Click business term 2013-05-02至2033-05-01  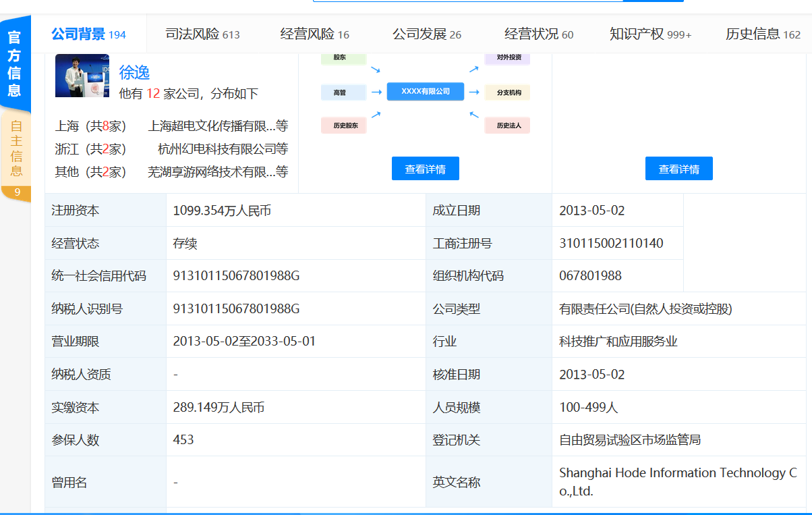(x=244, y=342)
